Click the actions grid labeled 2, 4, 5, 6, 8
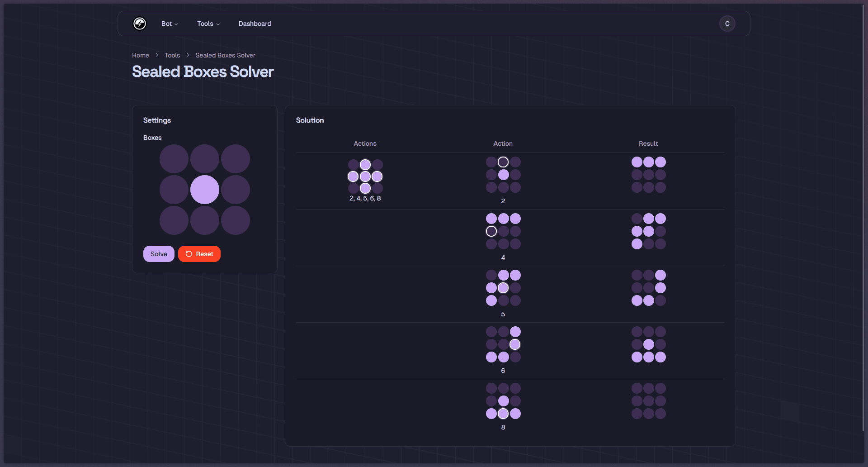 365,176
